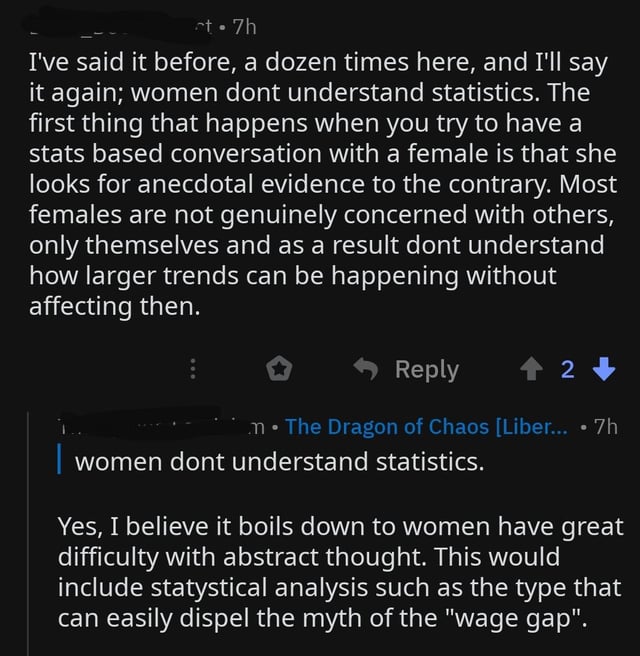Image resolution: width=640 pixels, height=656 pixels.
Task: Click the Reply text button
Action: click(x=427, y=369)
